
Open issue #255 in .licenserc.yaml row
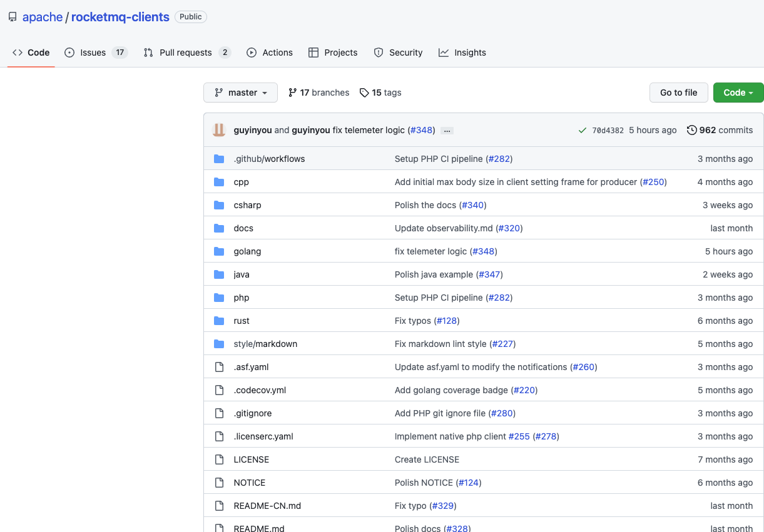click(519, 436)
